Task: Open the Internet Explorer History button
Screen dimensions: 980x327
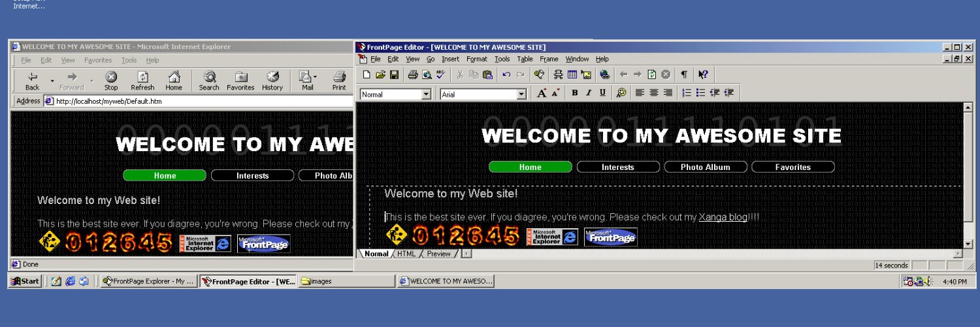Action: (272, 81)
